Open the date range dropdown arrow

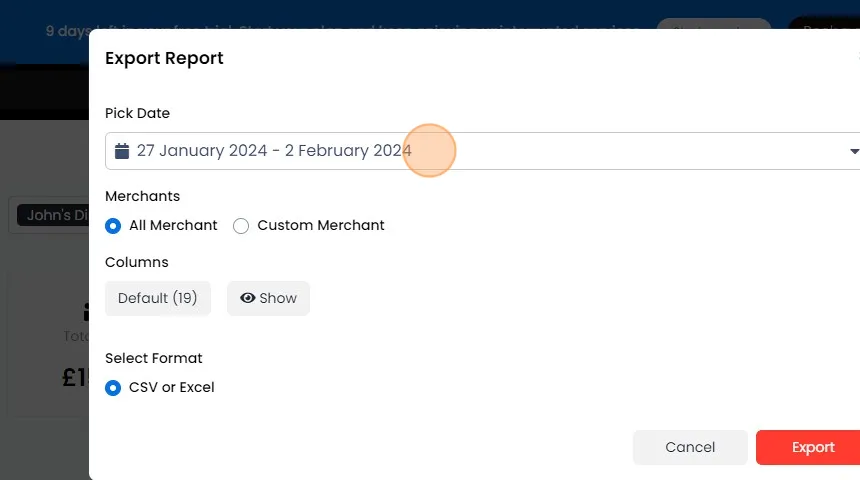click(x=855, y=151)
